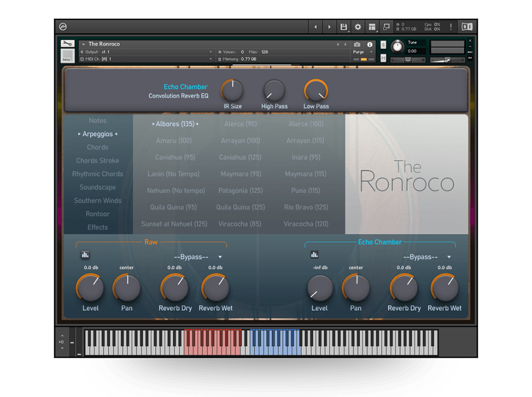This screenshot has height=397, width=532.
Task: Solo the instrument with S button
Action: click(383, 45)
